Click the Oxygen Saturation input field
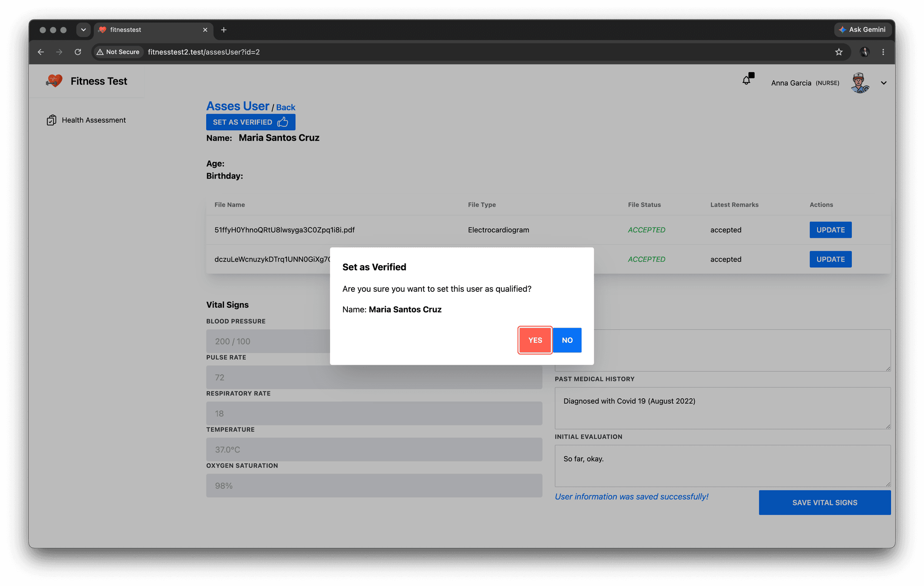Screen dimensions: 924x586 [x=374, y=485]
